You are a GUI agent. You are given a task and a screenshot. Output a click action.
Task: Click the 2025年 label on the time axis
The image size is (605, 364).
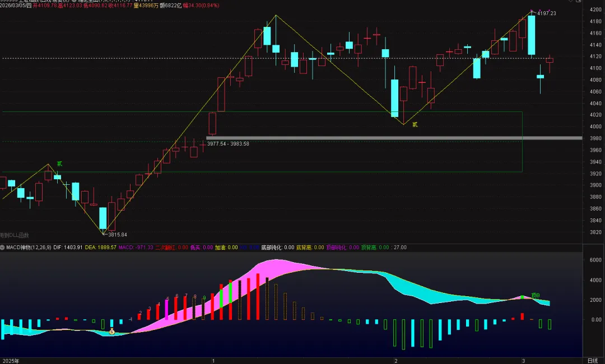pos(11,361)
